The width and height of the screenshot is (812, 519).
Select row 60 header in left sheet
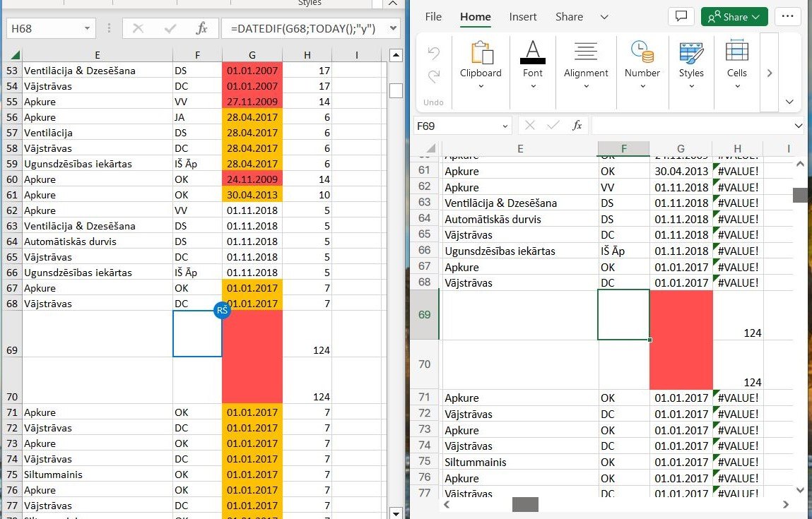tap(12, 179)
